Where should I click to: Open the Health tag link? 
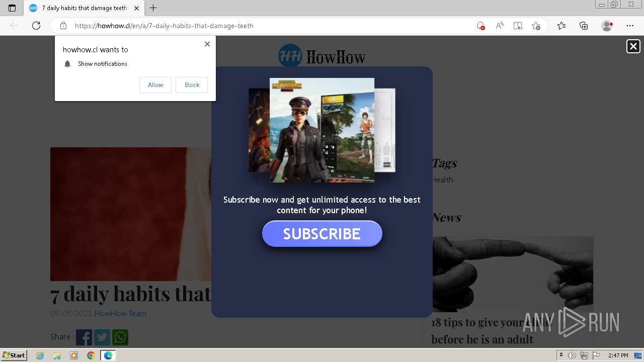pos(443,180)
